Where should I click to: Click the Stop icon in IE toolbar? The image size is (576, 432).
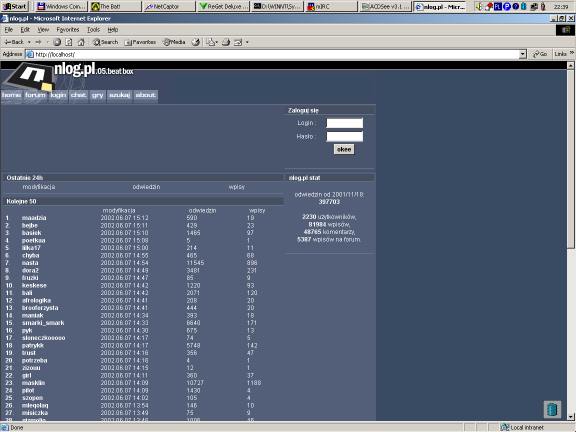pos(57,42)
